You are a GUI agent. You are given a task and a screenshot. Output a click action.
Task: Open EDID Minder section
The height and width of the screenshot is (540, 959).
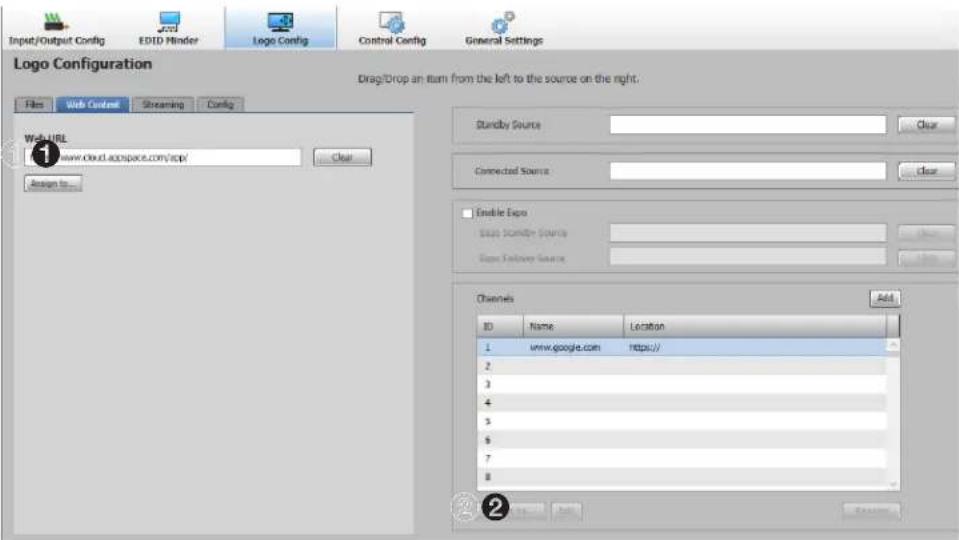[x=168, y=29]
